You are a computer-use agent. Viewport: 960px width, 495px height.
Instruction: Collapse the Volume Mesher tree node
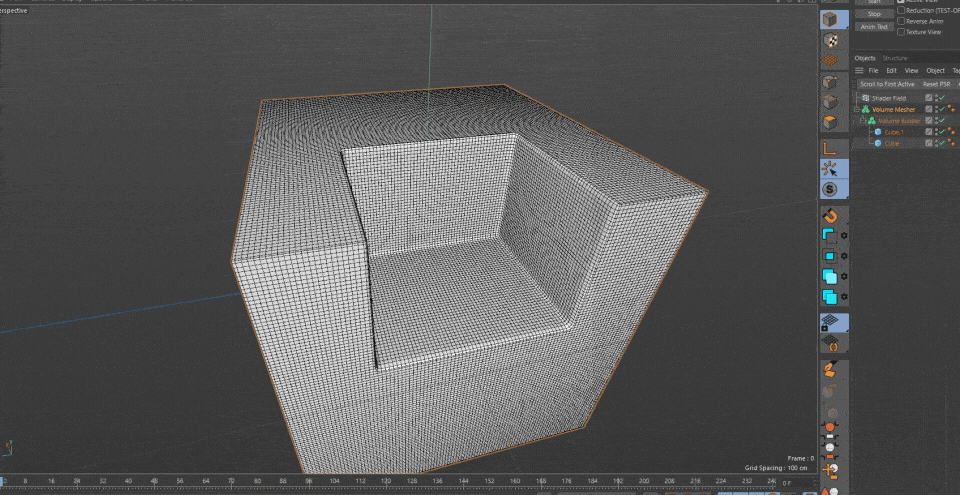[858, 109]
